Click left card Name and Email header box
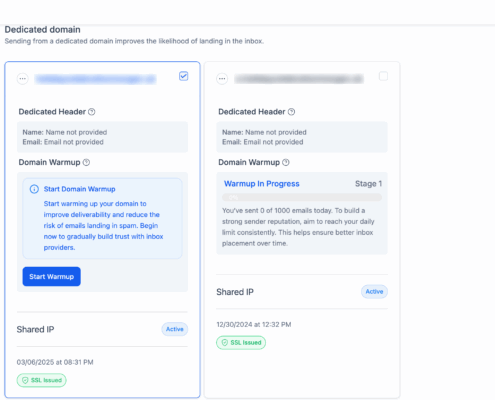Image resolution: width=495 pixels, height=400 pixels. (x=102, y=137)
